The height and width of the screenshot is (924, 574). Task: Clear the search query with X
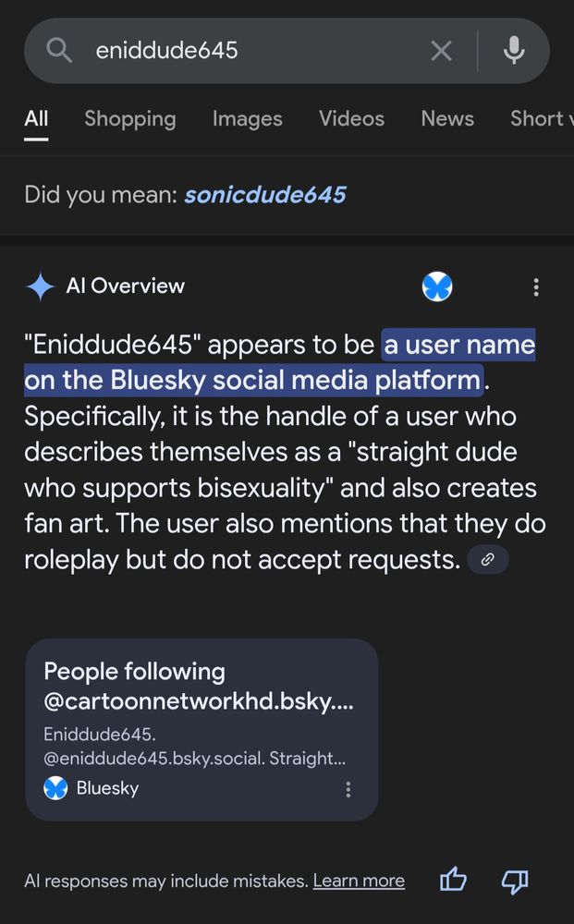442,51
